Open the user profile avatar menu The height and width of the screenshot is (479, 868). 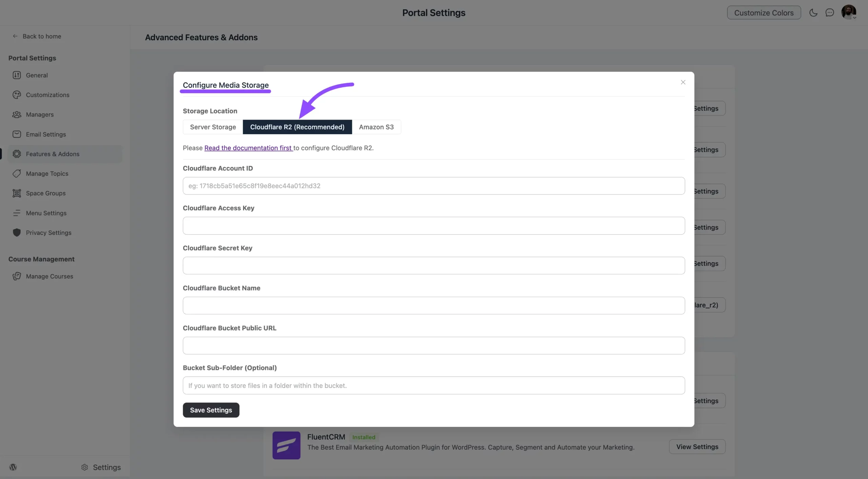849,13
